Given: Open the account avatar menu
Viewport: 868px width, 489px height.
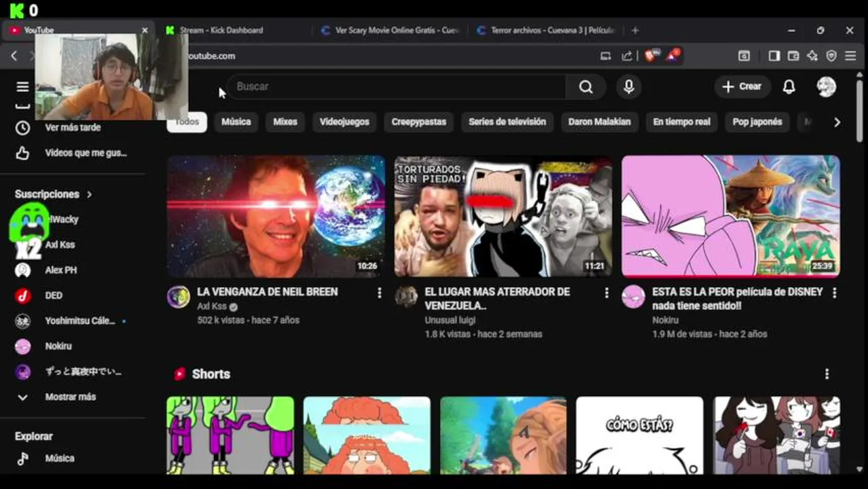Looking at the screenshot, I should click(x=826, y=87).
